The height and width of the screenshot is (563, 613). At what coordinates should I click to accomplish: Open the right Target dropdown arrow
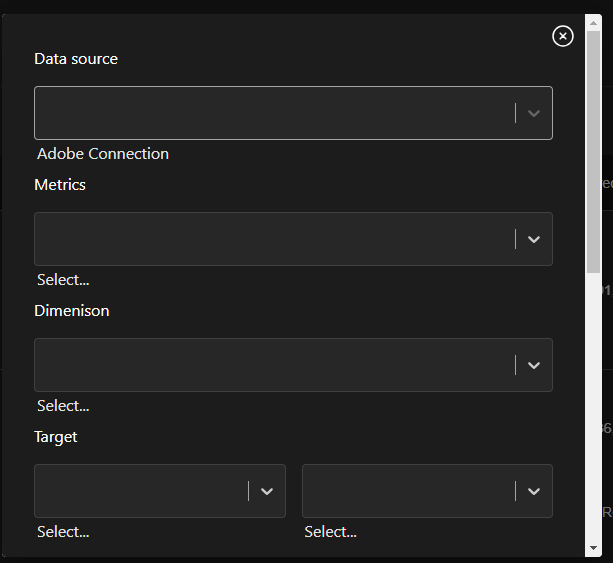(534, 491)
